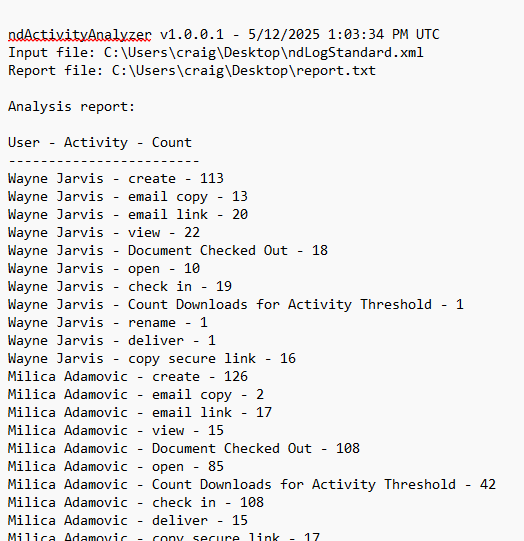524x541 pixels.
Task: Click Wayne Jarvis Document Checked Out line
Action: 168,250
